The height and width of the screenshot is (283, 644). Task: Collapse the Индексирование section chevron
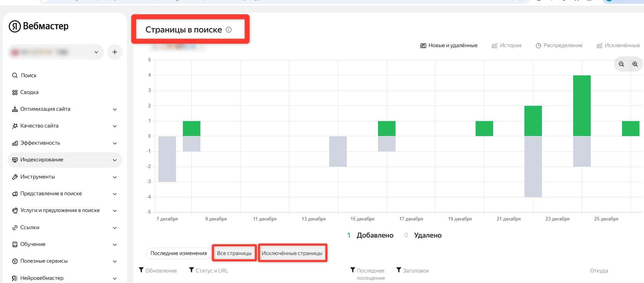[x=114, y=160]
